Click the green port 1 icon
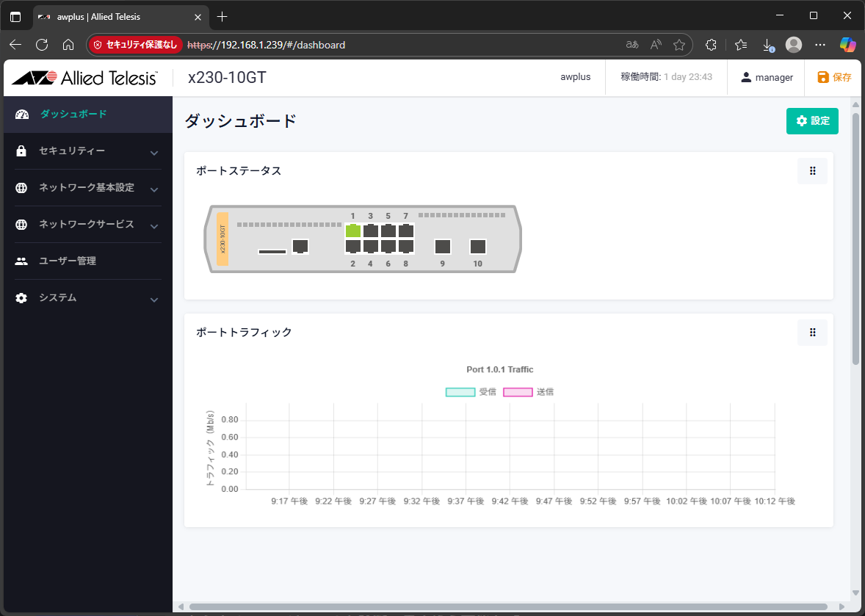This screenshot has width=865, height=616. [352, 231]
